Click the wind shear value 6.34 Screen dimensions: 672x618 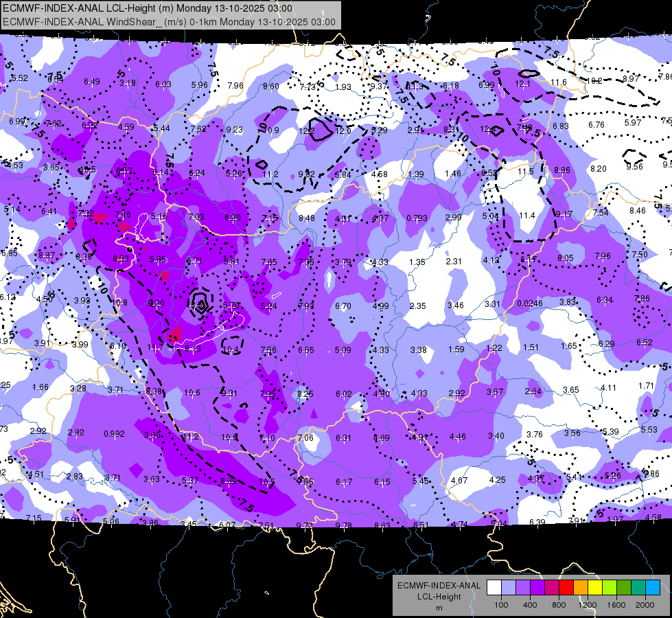coord(605,300)
